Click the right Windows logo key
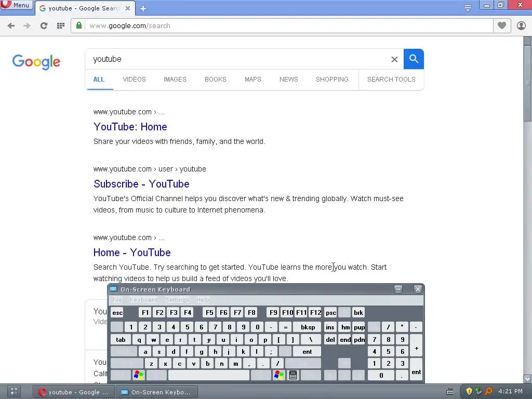 [x=279, y=375]
